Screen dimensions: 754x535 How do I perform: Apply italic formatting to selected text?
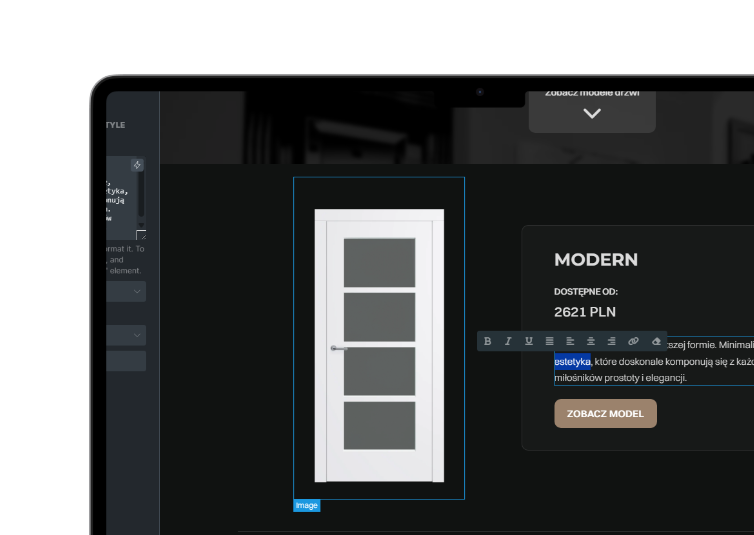pos(508,341)
